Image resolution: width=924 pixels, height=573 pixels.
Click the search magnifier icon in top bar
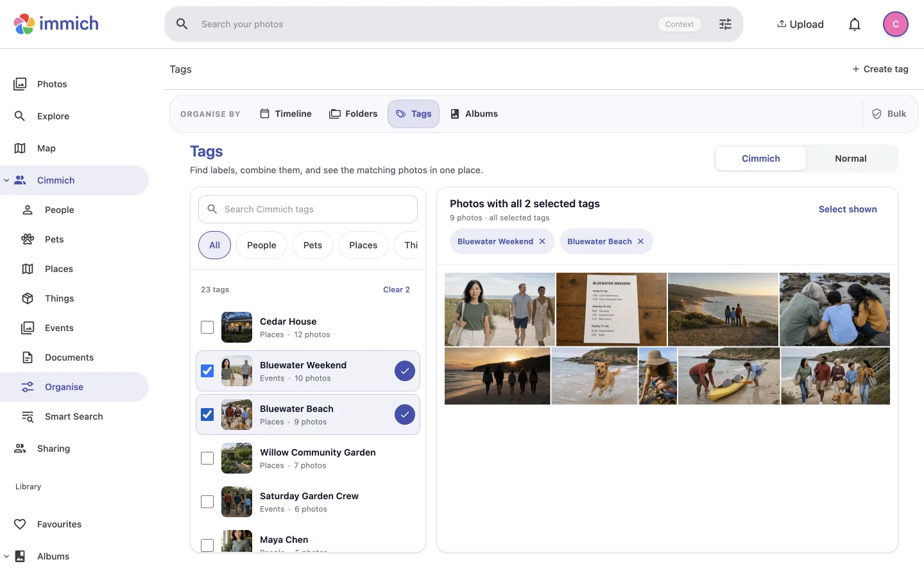coord(182,24)
